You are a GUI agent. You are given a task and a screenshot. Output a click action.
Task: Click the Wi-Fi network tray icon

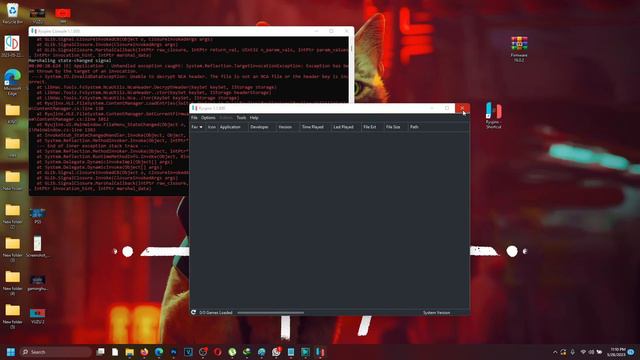coord(583,352)
